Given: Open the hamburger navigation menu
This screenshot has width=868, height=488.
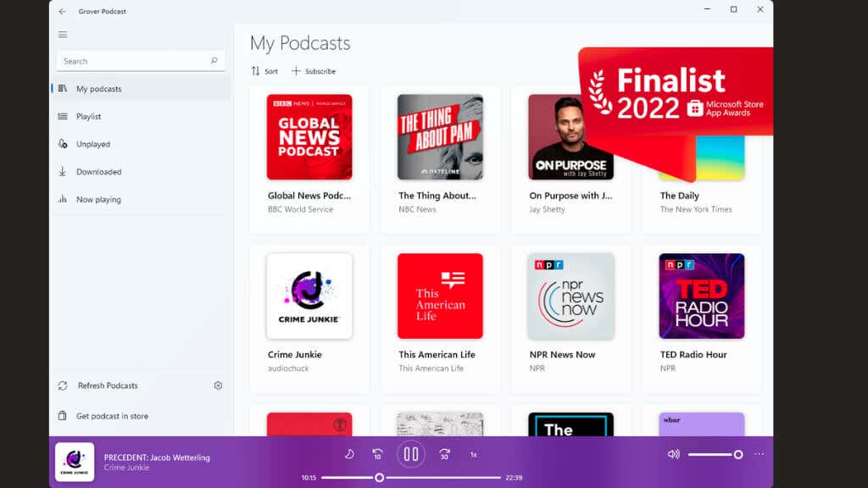Looking at the screenshot, I should click(x=63, y=34).
